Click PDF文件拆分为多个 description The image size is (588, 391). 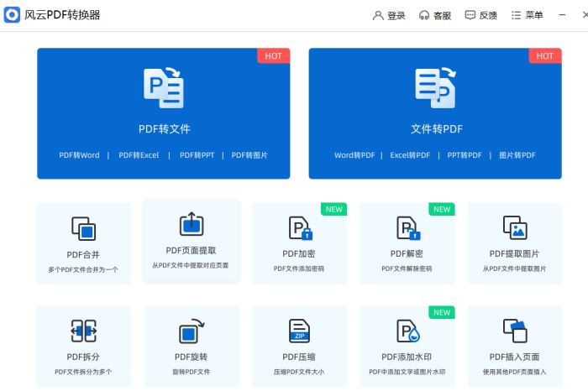[83, 372]
